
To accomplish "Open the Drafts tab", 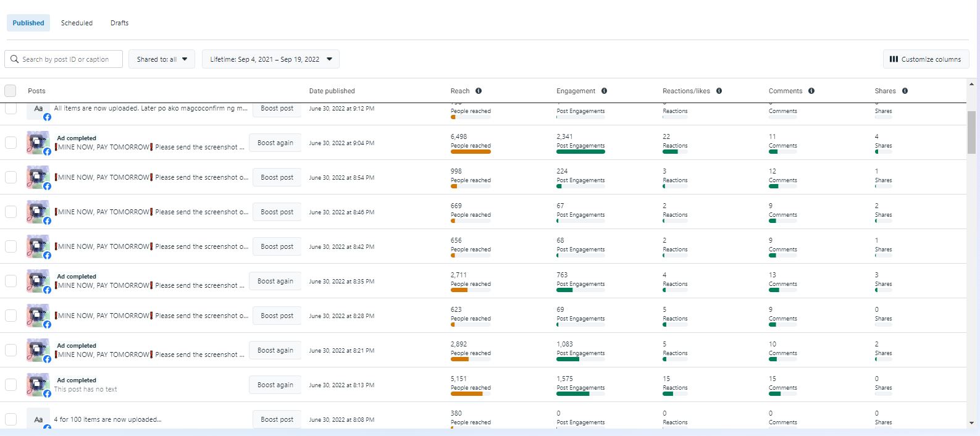I will coord(119,23).
